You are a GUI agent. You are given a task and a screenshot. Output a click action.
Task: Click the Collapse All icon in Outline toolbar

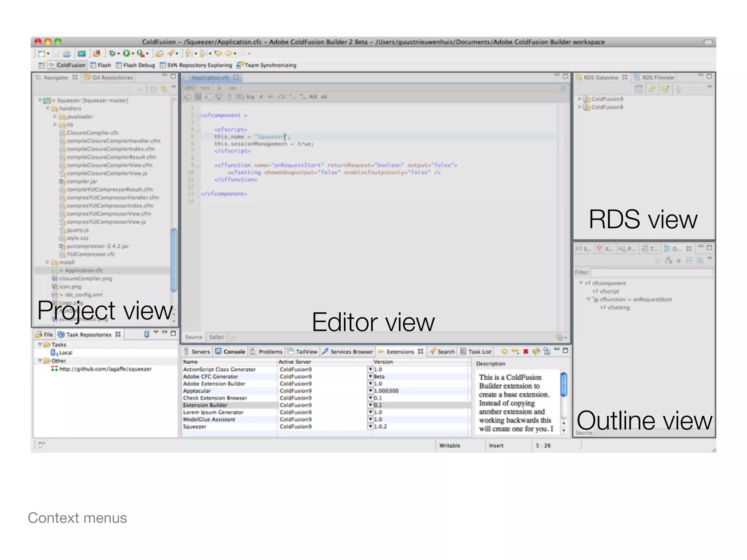[689, 260]
